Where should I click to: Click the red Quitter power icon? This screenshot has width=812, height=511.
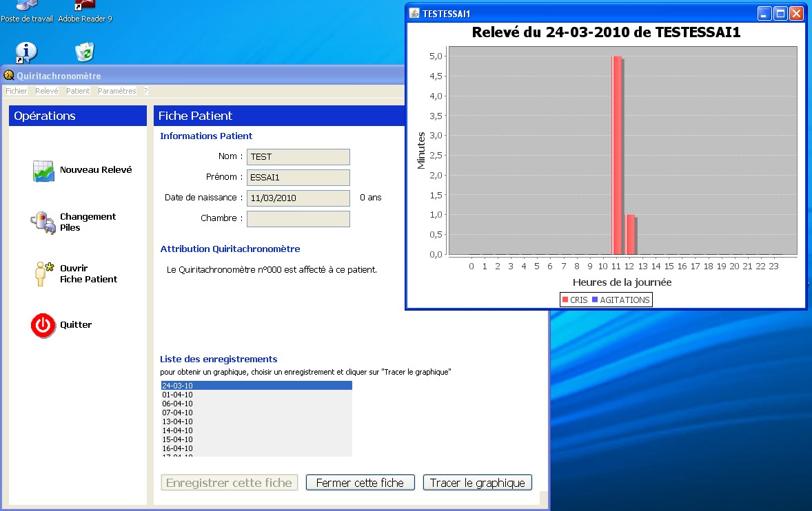[43, 325]
